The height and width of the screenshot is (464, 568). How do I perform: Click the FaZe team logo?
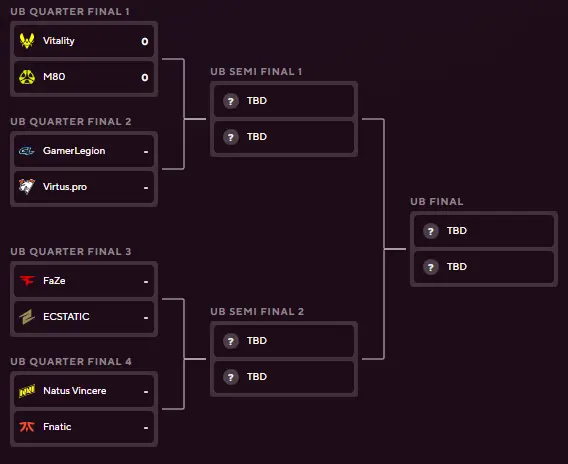click(x=27, y=280)
